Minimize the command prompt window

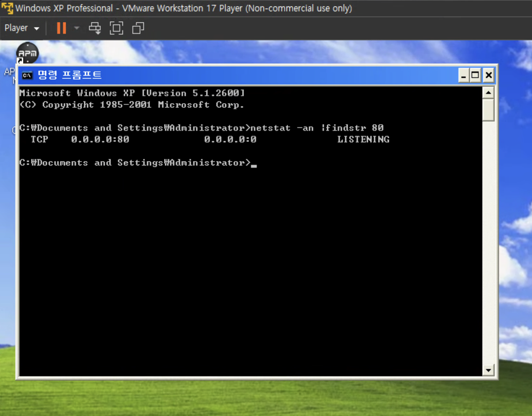(x=463, y=75)
